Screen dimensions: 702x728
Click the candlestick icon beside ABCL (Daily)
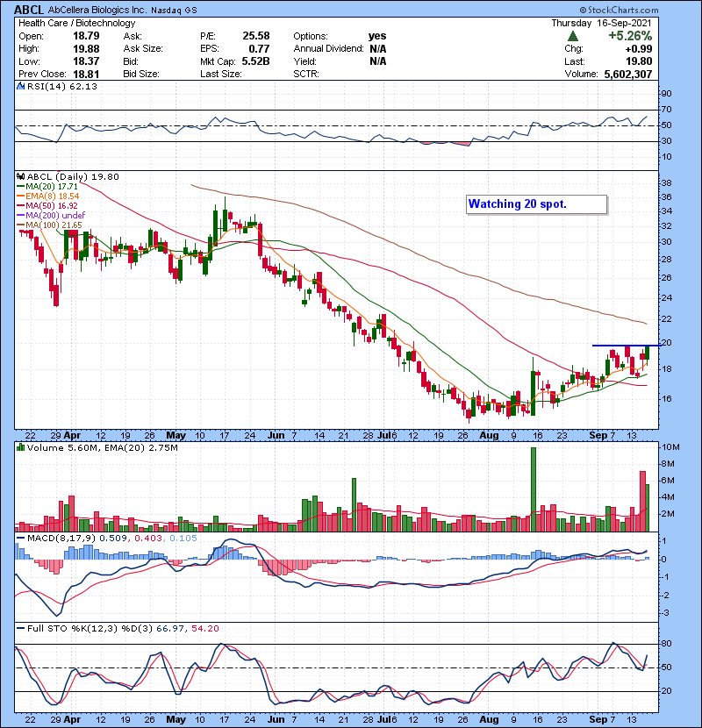point(21,176)
